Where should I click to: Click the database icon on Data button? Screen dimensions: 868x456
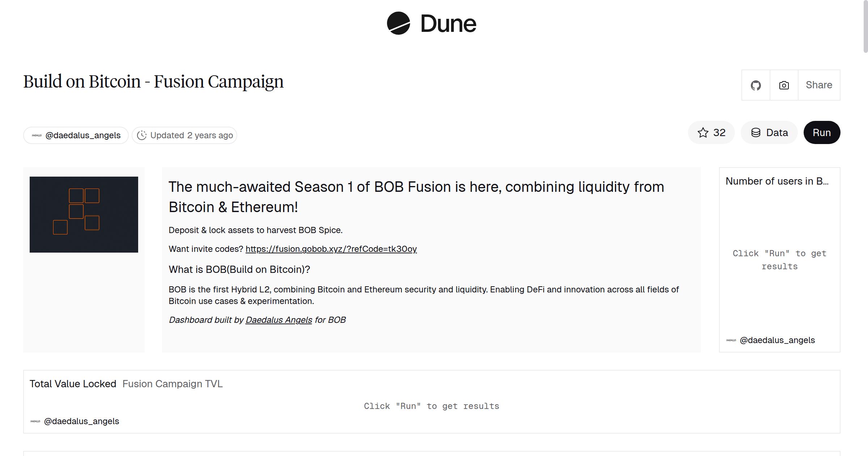point(757,132)
